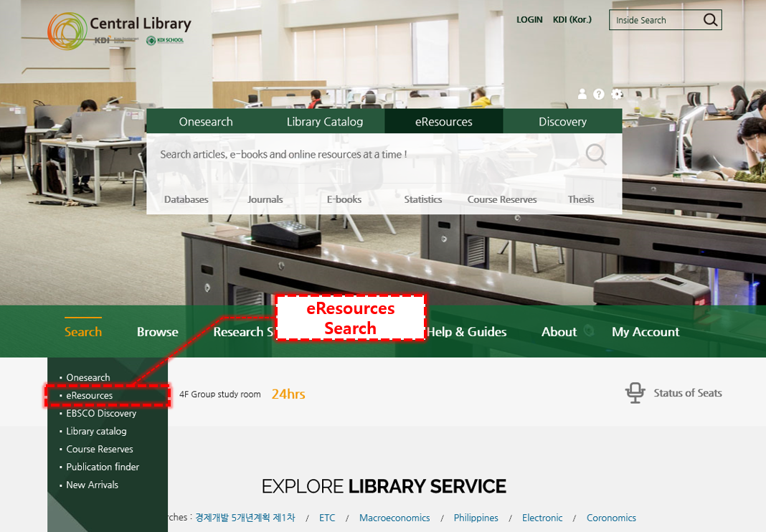The width and height of the screenshot is (766, 532).
Task: Switch language via the KDI (Kor.) link
Action: click(x=572, y=20)
